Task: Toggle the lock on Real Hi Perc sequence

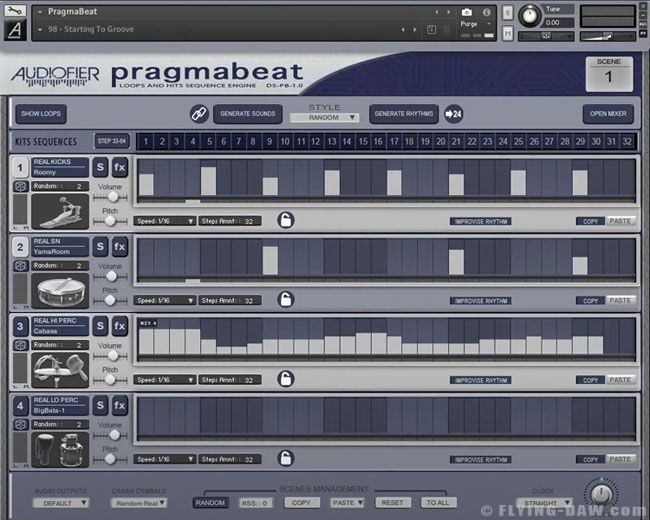Action: point(286,379)
